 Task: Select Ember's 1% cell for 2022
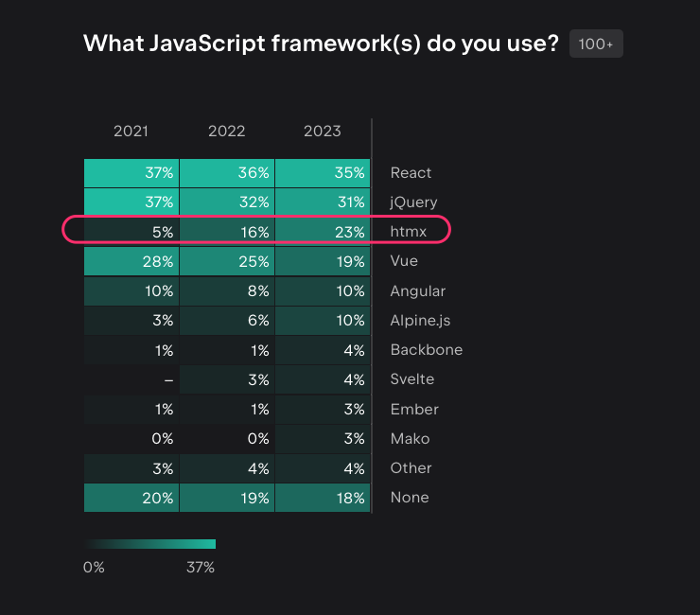[227, 409]
